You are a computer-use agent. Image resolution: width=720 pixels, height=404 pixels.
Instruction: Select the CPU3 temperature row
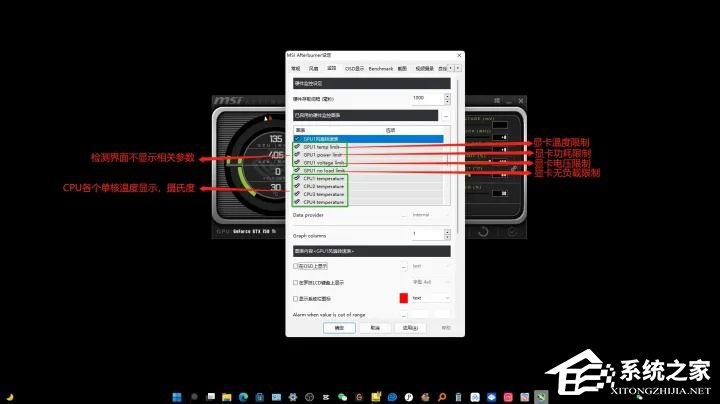coord(369,194)
